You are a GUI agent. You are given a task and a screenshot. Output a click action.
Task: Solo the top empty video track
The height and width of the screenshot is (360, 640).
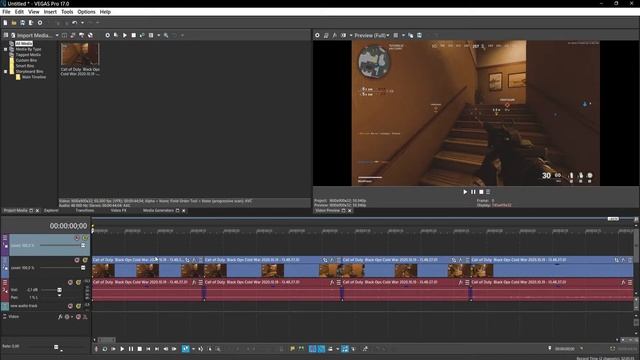tap(85, 238)
